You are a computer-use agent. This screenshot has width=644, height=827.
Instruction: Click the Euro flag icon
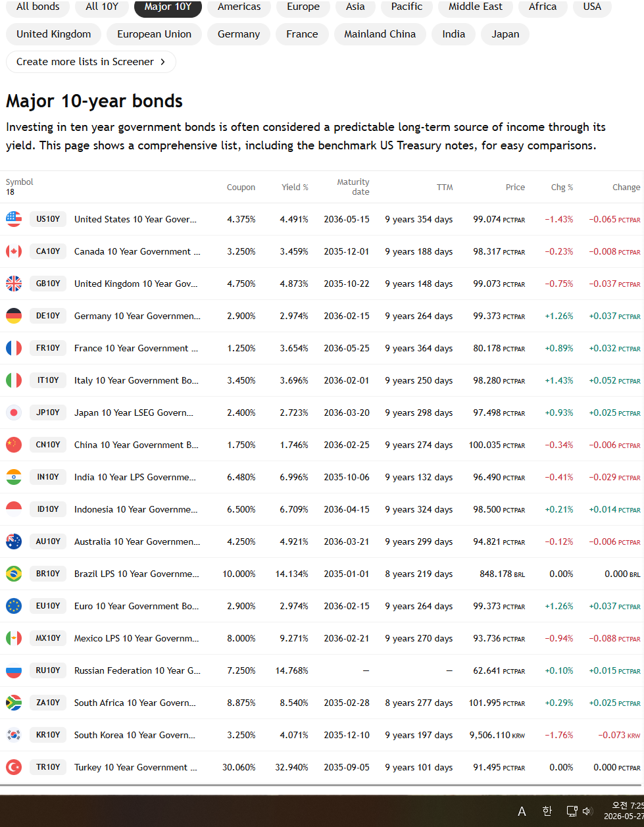(x=14, y=606)
